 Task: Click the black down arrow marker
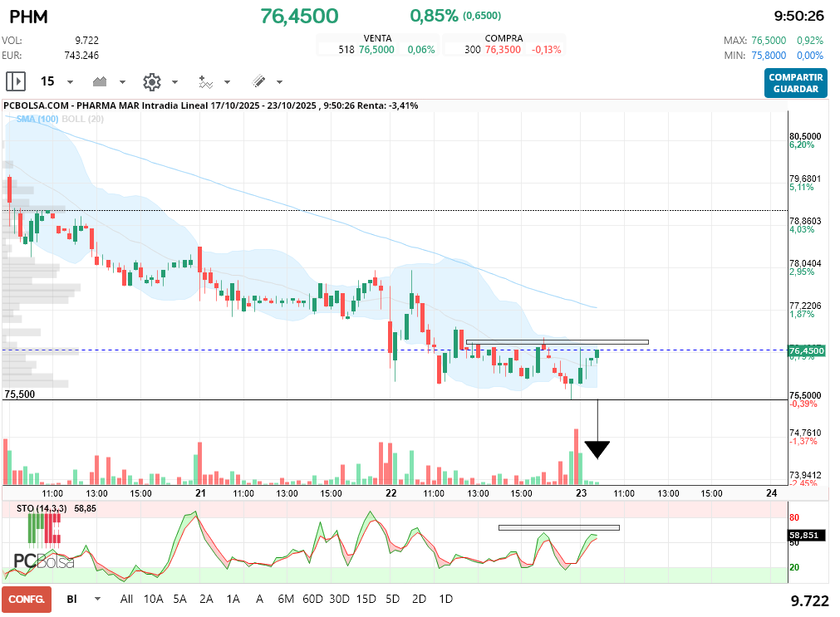coord(597,450)
